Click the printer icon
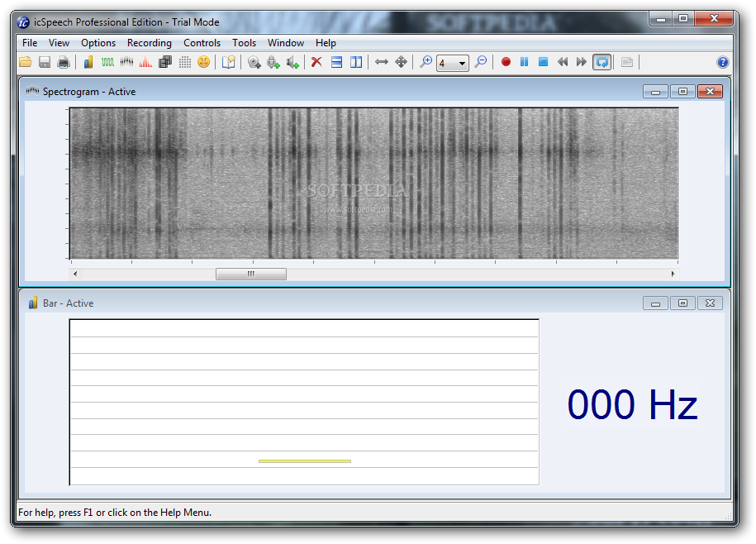The height and width of the screenshot is (544, 756). point(64,62)
